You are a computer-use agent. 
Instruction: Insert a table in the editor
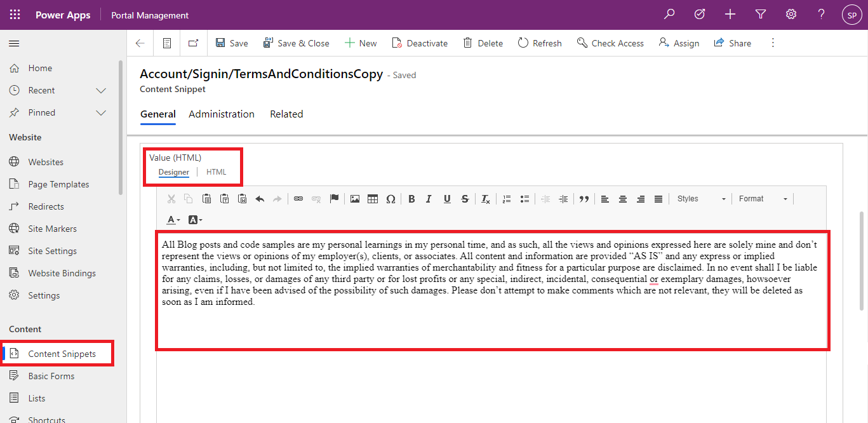pos(373,199)
